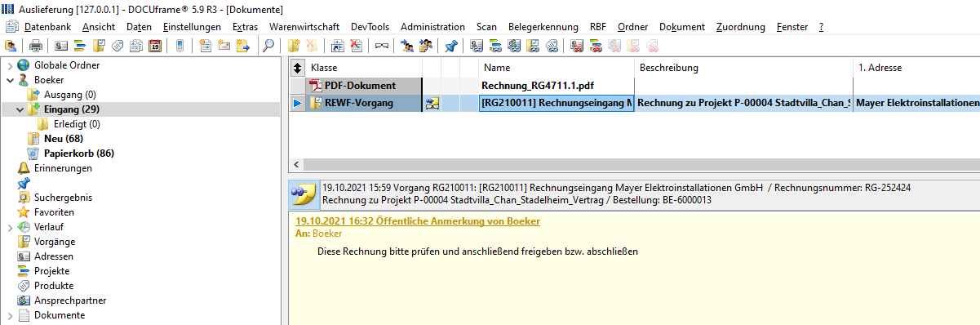Click the [RG210011] Rechnungseingang name field
The width and height of the screenshot is (980, 325).
click(557, 103)
